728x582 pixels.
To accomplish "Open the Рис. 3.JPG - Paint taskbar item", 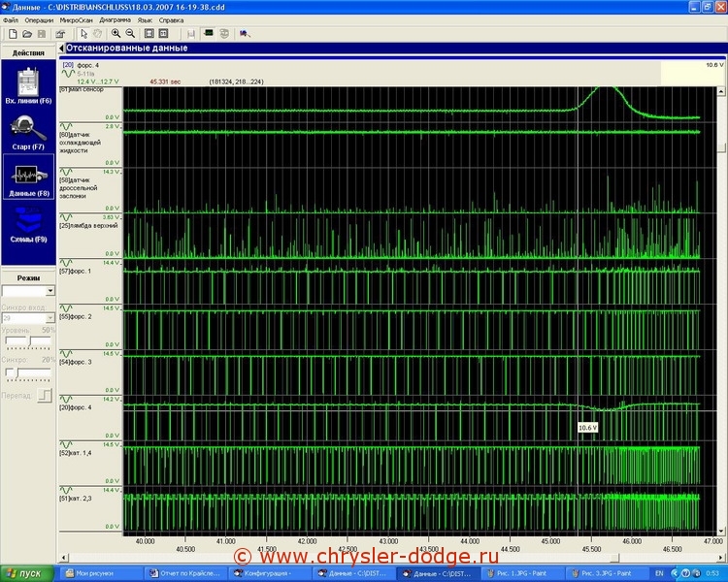I will pyautogui.click(x=607, y=573).
